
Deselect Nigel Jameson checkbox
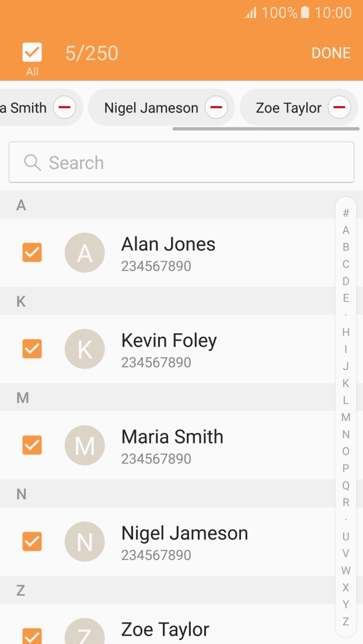click(x=32, y=542)
